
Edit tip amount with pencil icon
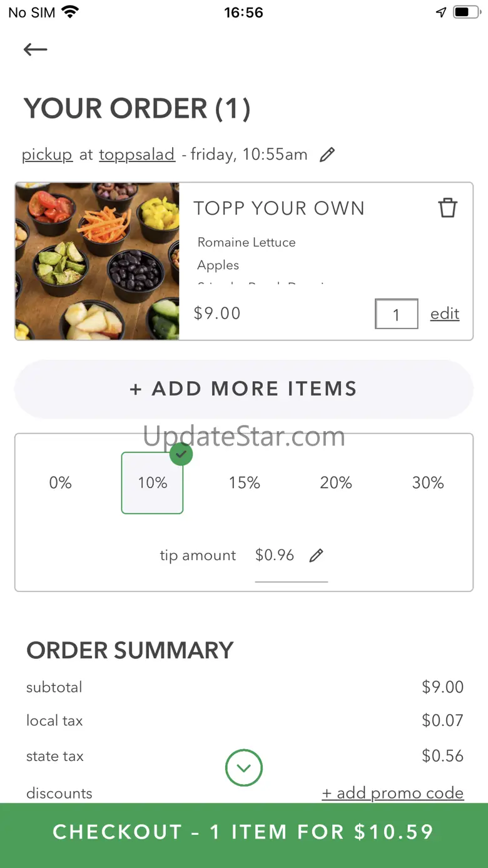[317, 555]
